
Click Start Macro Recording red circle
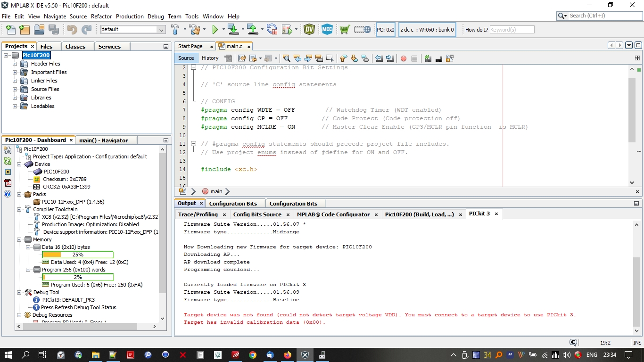404,58
